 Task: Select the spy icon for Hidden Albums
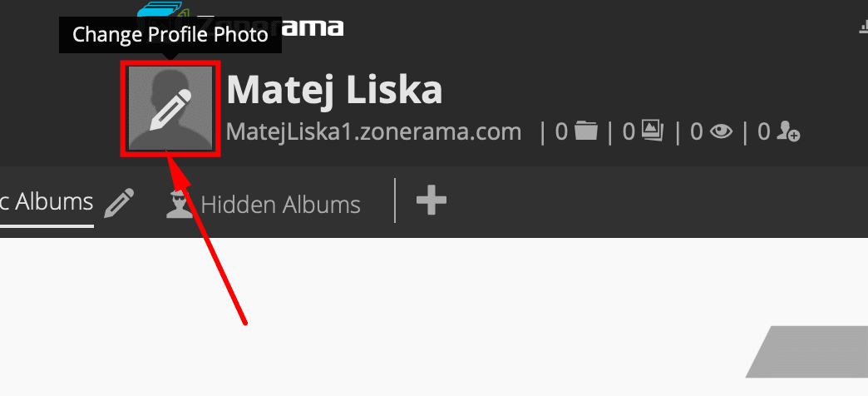180,204
